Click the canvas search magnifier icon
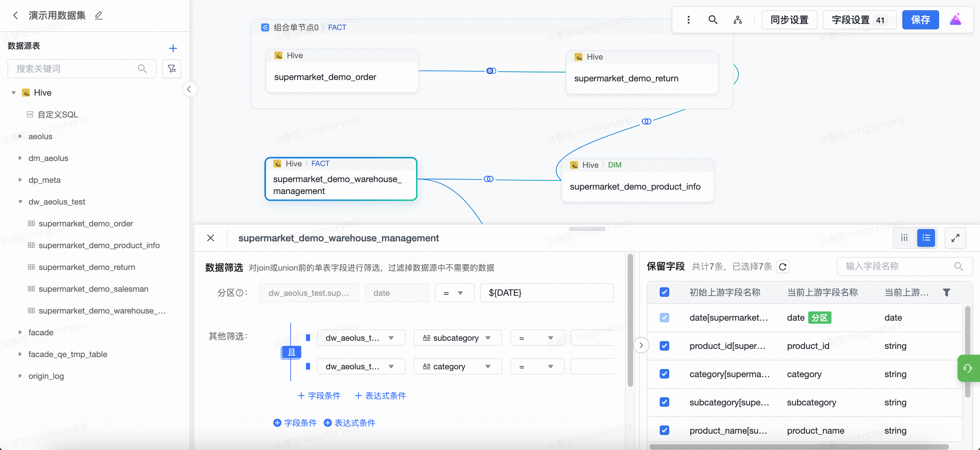 point(713,20)
